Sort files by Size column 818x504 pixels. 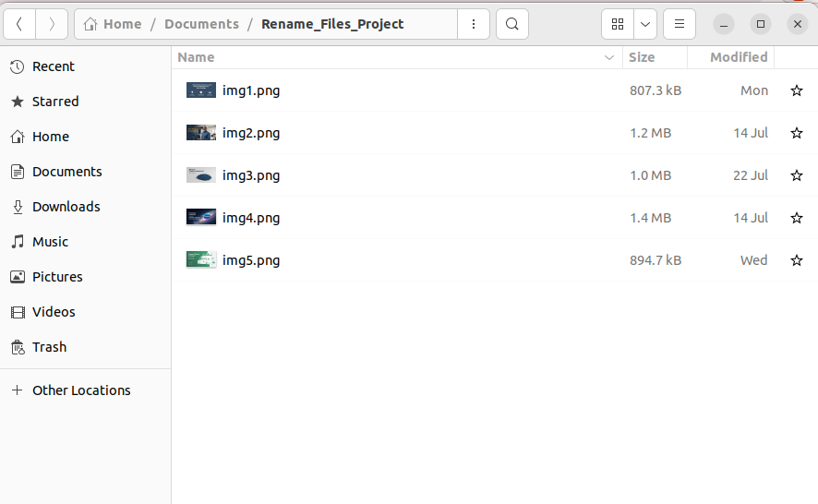click(641, 57)
